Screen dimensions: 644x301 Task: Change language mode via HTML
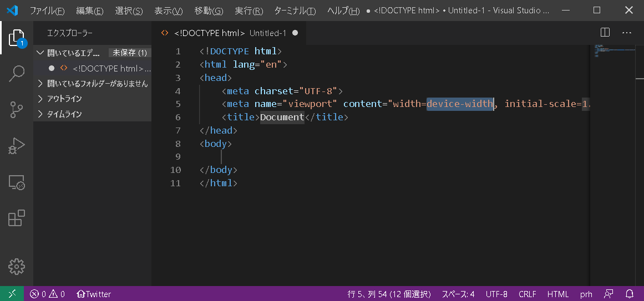click(558, 294)
